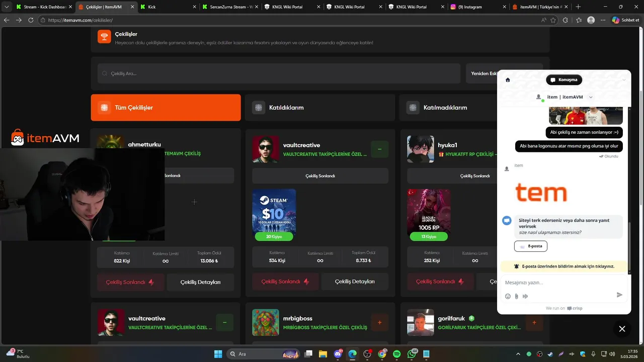
Task: Click the plus button on mrbigboss card
Action: tap(379, 322)
